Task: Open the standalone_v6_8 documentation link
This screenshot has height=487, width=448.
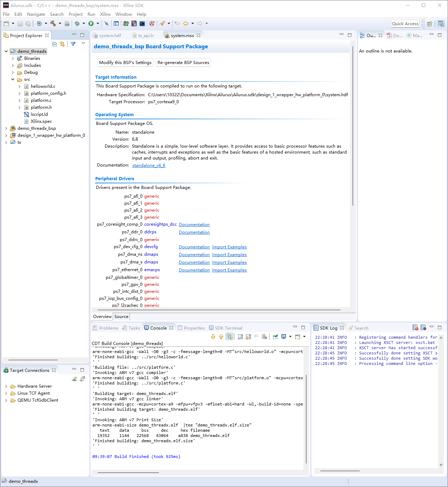Action: [149, 165]
